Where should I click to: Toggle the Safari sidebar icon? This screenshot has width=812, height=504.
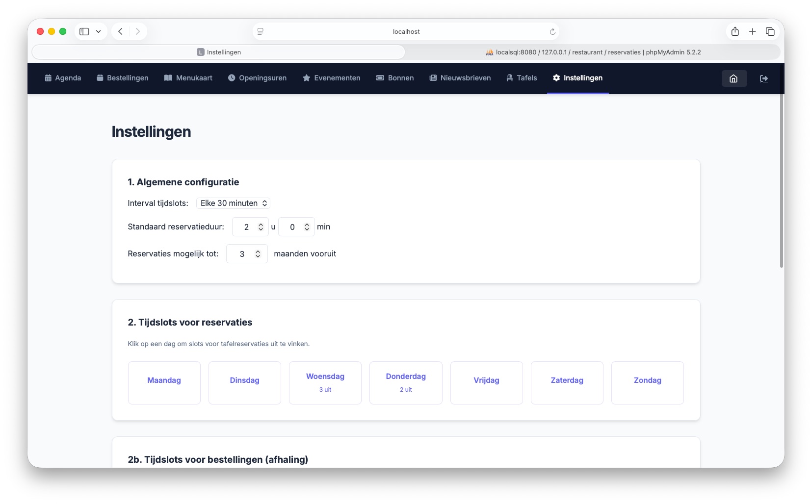click(84, 31)
